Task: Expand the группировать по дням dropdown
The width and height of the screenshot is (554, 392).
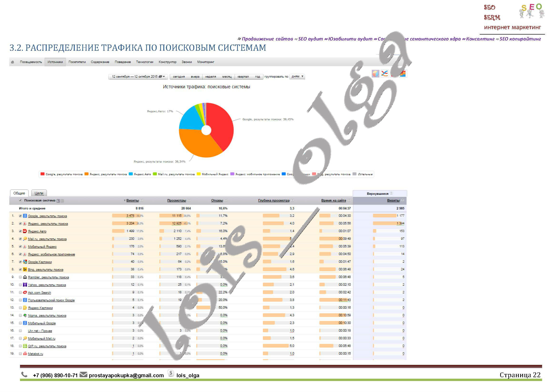Action: click(297, 76)
